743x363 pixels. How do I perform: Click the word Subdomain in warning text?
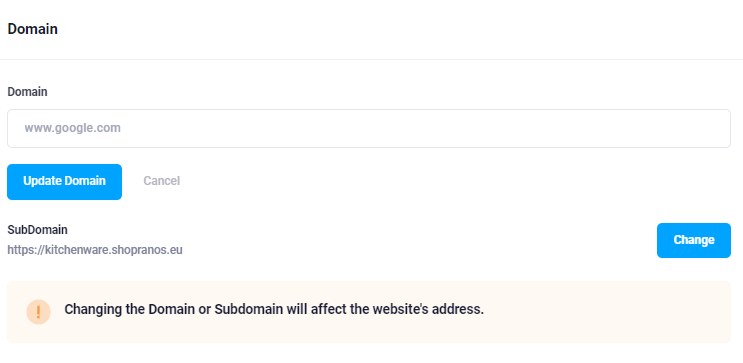click(x=249, y=309)
